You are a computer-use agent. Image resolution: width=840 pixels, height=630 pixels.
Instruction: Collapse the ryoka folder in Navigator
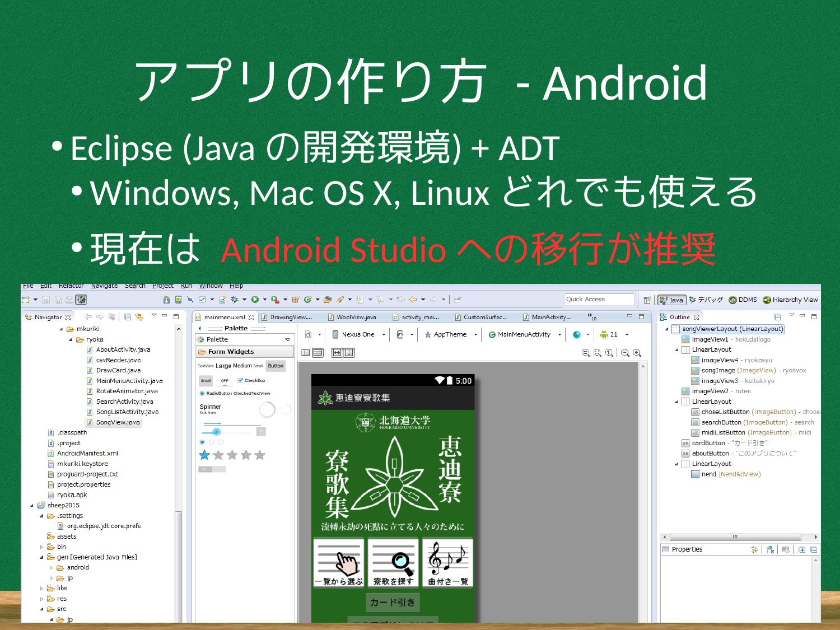click(x=71, y=339)
